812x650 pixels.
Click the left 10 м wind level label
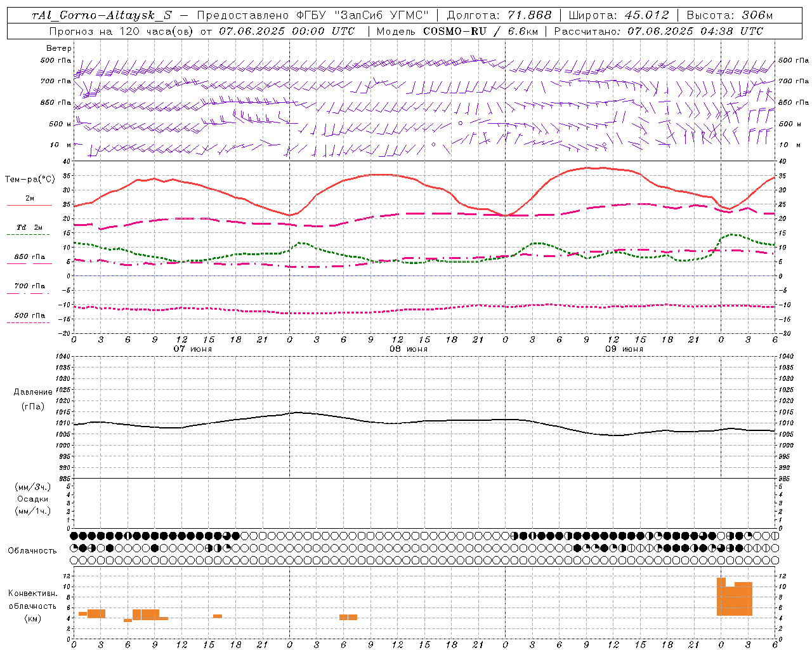(x=62, y=145)
